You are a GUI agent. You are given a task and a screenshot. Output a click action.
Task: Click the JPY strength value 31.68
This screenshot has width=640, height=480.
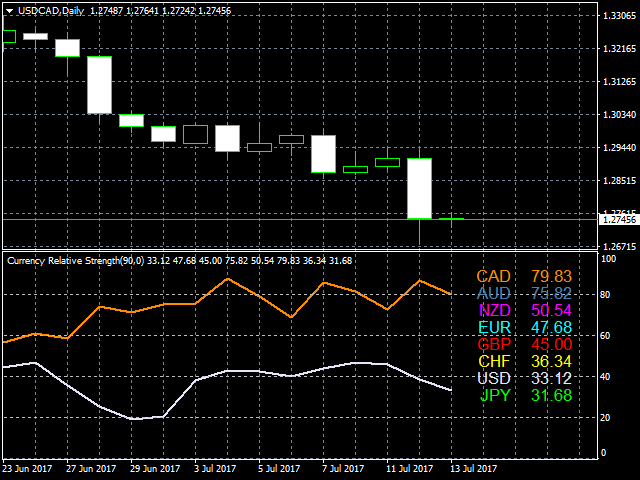pos(551,395)
